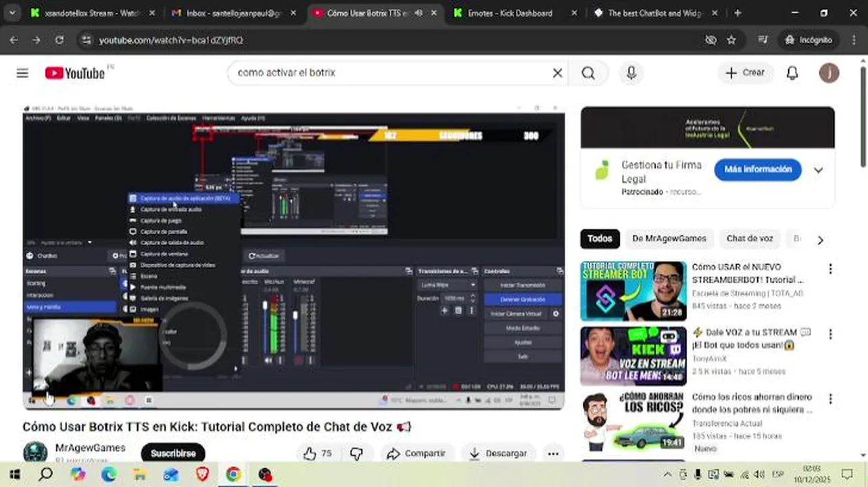Open the media control icon in Chrome toolbar

[x=763, y=40]
